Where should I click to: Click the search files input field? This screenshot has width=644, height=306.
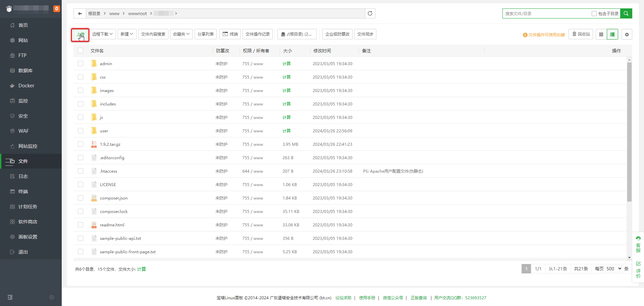[x=546, y=14]
